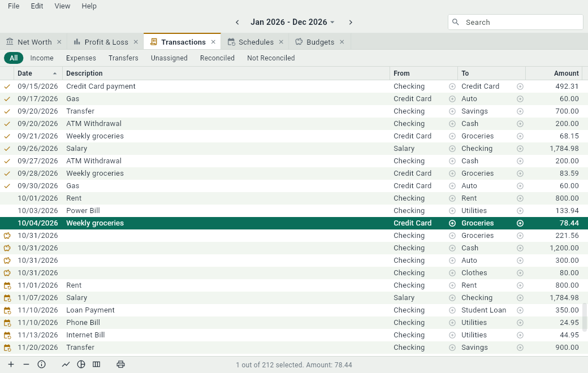Image resolution: width=588 pixels, height=373 pixels.
Task: Select the All filter chip
Action: [x=14, y=58]
